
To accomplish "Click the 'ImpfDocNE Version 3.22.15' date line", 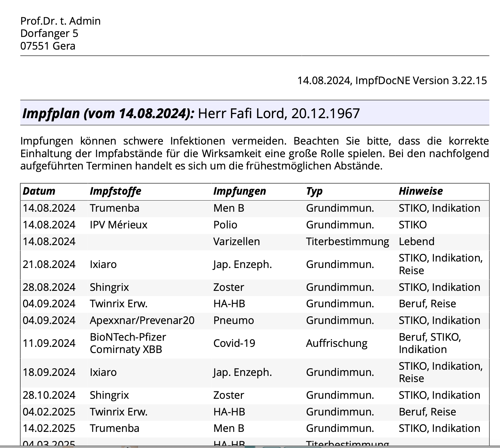I will [392, 80].
